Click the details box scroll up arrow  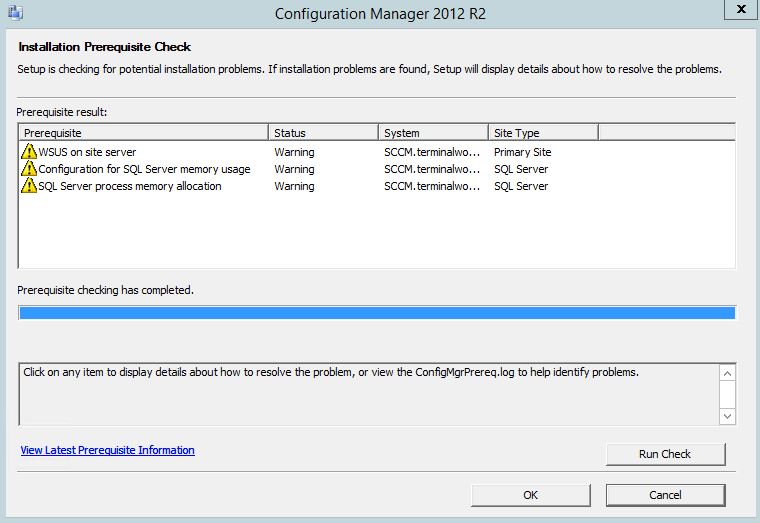tap(728, 373)
